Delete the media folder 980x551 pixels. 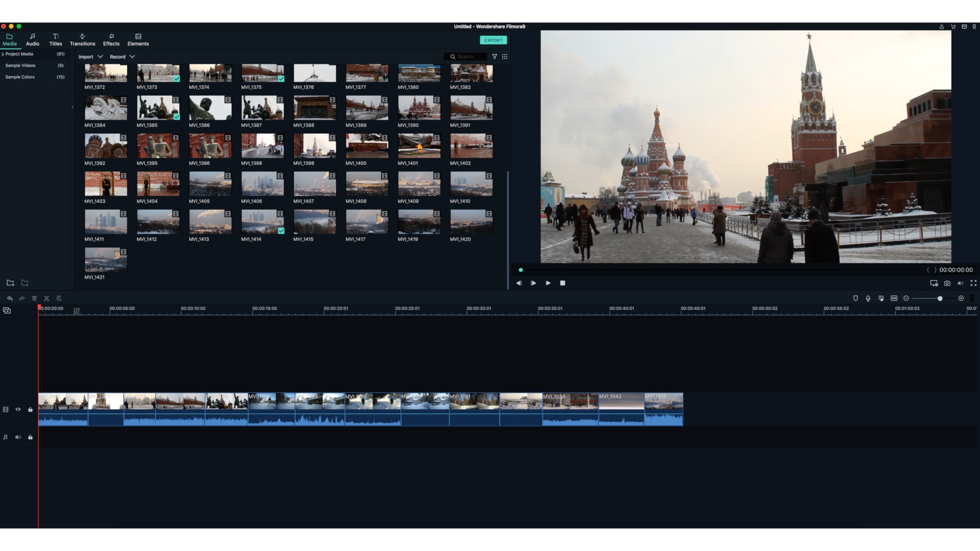point(24,283)
